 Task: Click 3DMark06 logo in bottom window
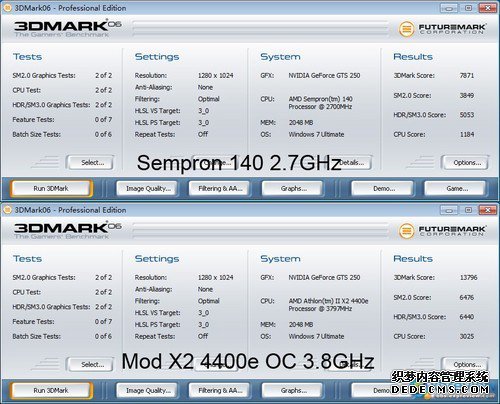point(68,230)
